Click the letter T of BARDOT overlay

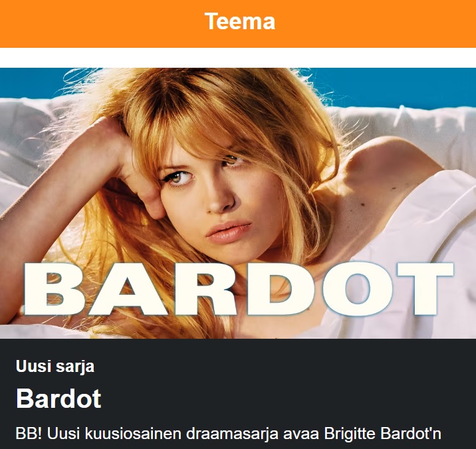point(425,288)
